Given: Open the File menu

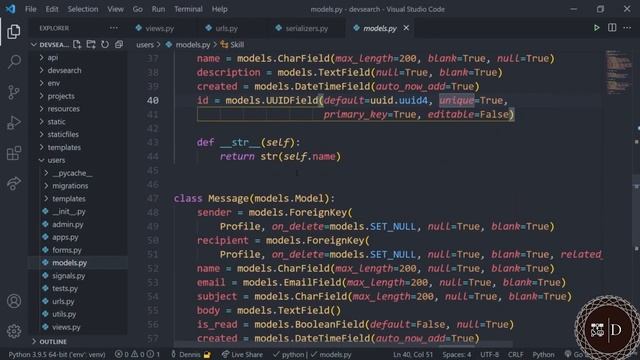Looking at the screenshot, I should [31, 9].
